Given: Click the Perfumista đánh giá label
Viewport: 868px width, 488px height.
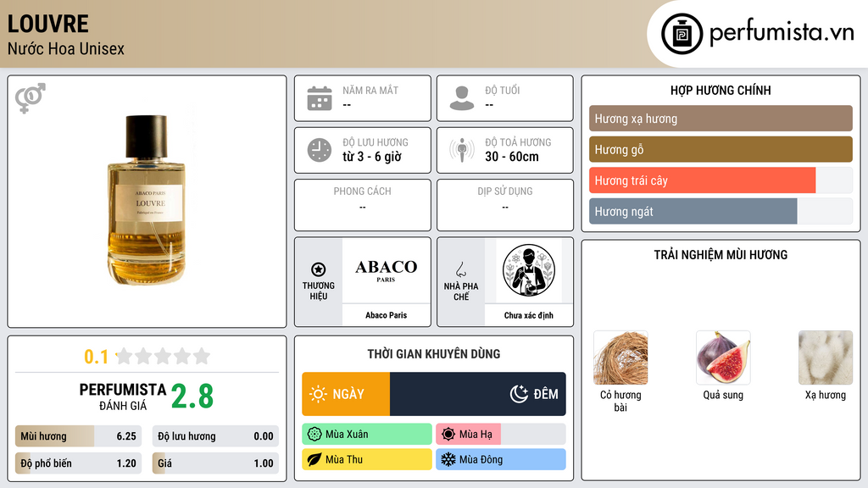Looking at the screenshot, I should pos(123,396).
